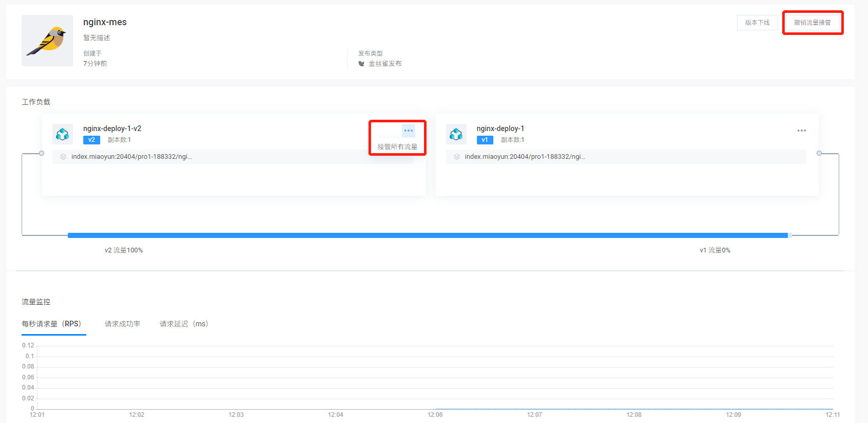Click the layers icon in v2 image row
This screenshot has width=868, height=423.
pyautogui.click(x=63, y=157)
